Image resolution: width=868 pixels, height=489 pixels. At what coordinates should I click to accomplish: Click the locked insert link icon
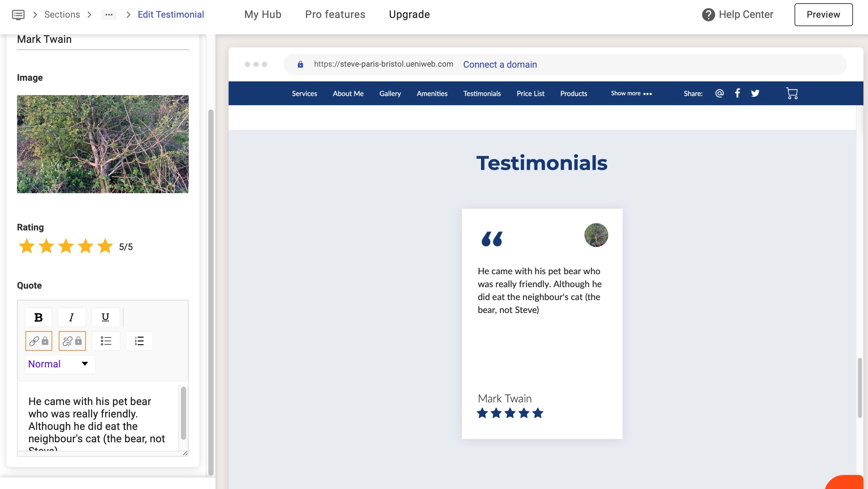coord(39,341)
